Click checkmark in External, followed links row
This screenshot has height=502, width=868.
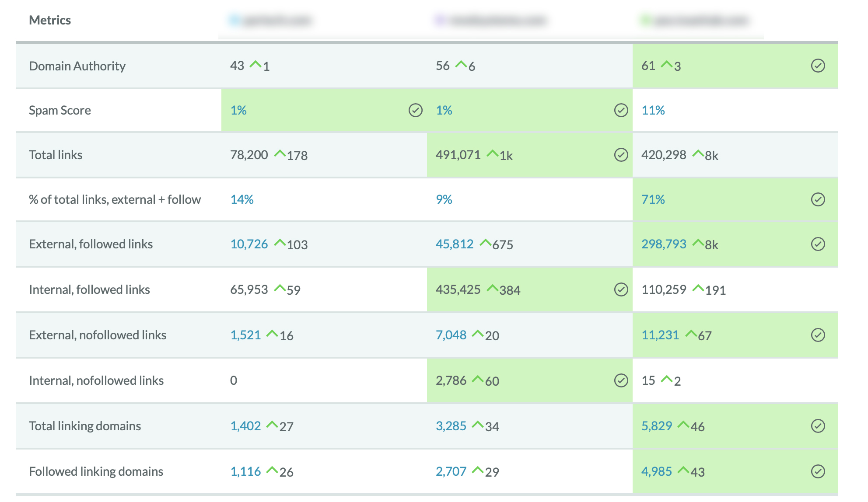tap(818, 244)
